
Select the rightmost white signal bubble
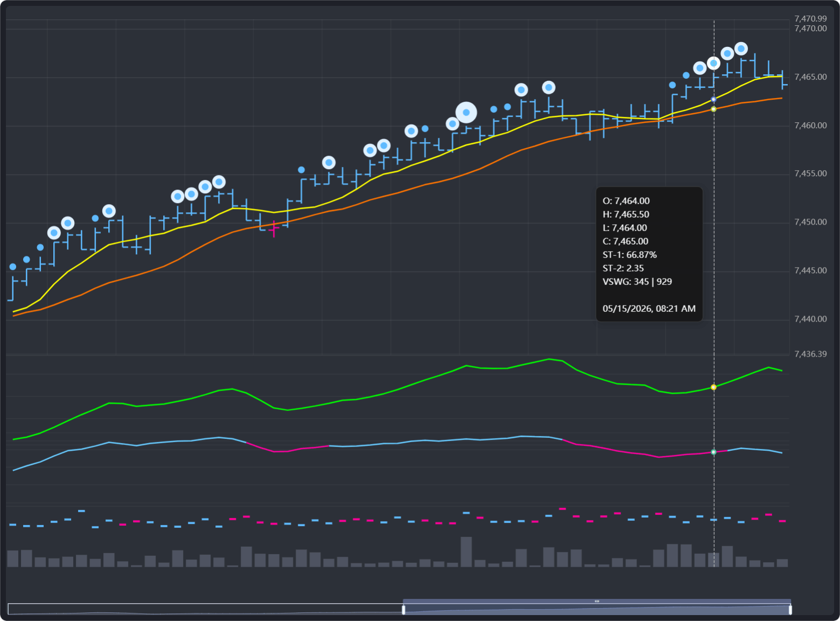click(x=741, y=49)
